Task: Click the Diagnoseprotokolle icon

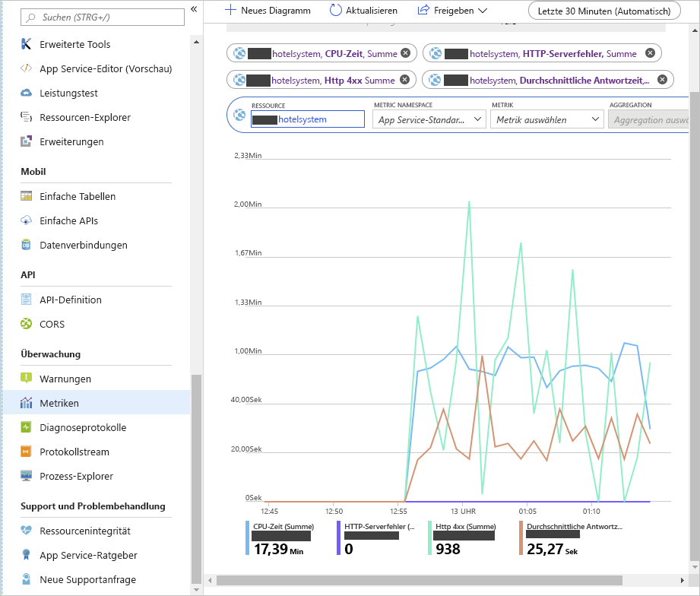Action: pos(27,427)
